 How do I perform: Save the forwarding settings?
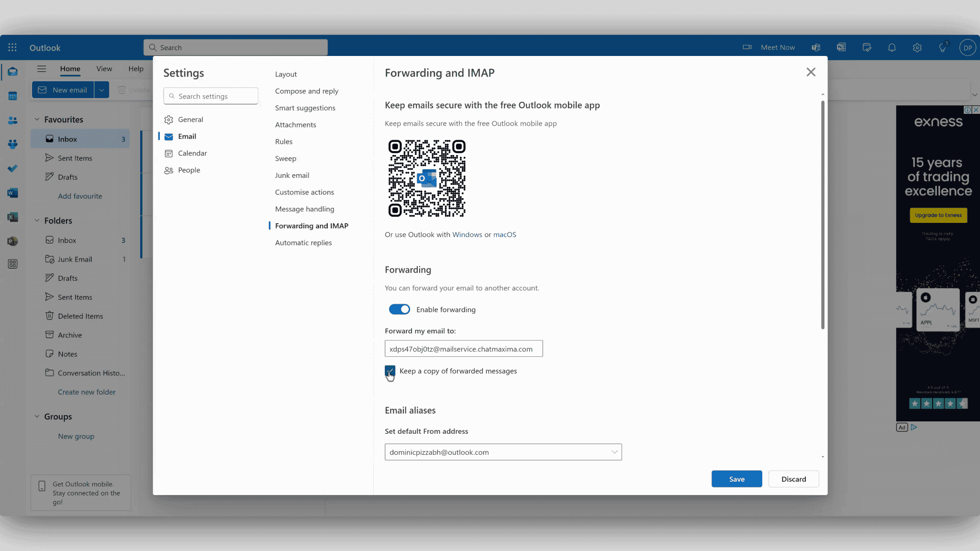(736, 479)
